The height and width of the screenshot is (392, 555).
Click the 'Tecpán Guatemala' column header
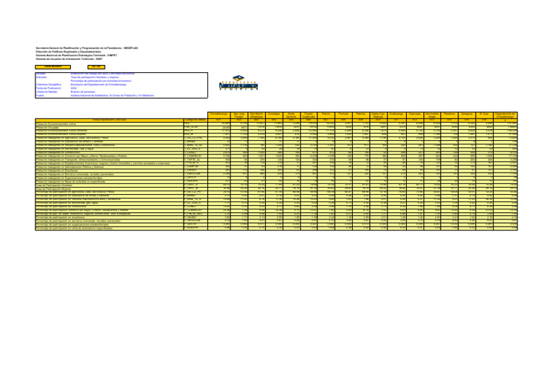(309, 116)
